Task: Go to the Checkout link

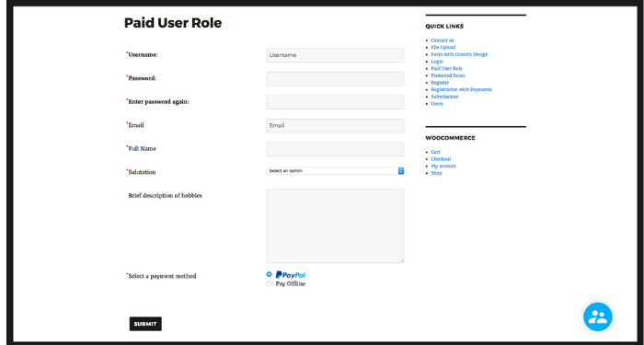Action: pos(441,159)
